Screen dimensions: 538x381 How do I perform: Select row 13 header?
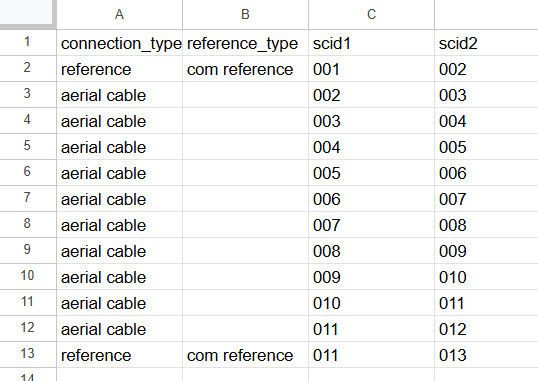coord(28,354)
